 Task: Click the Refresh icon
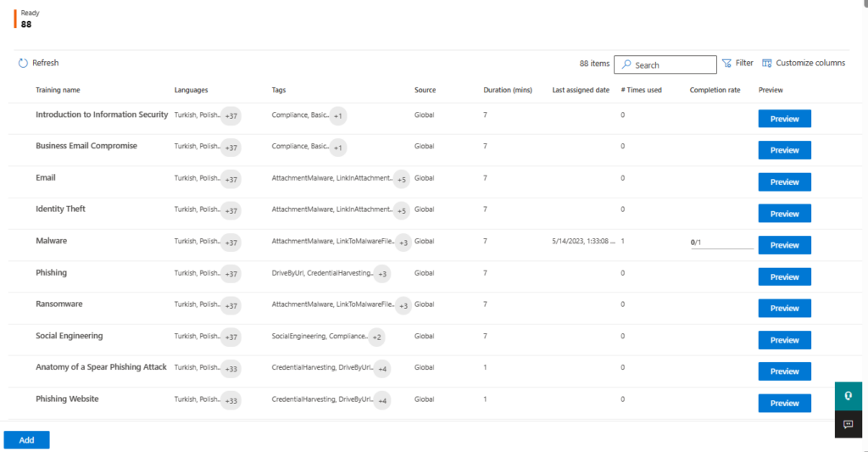point(23,64)
